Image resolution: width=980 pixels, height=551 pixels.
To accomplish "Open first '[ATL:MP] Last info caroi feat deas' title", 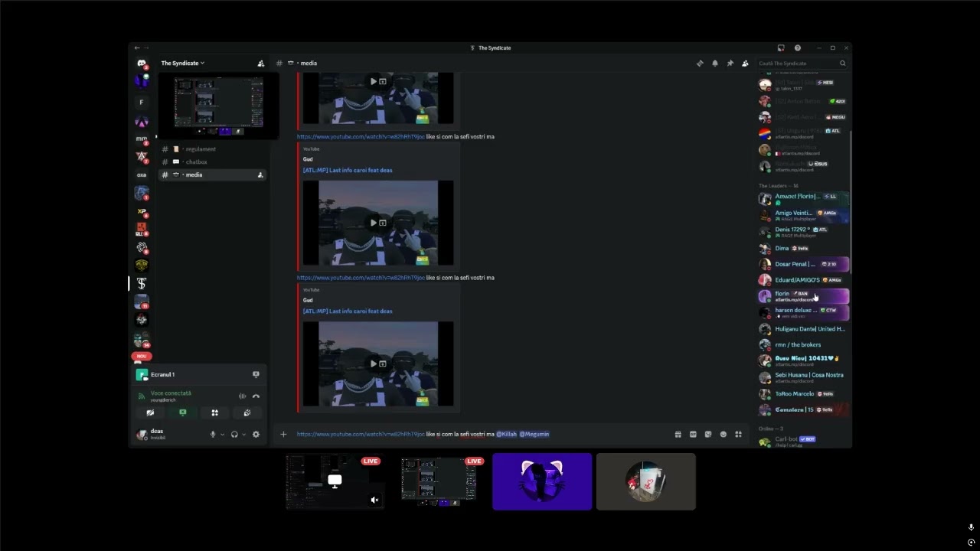I will (x=348, y=170).
